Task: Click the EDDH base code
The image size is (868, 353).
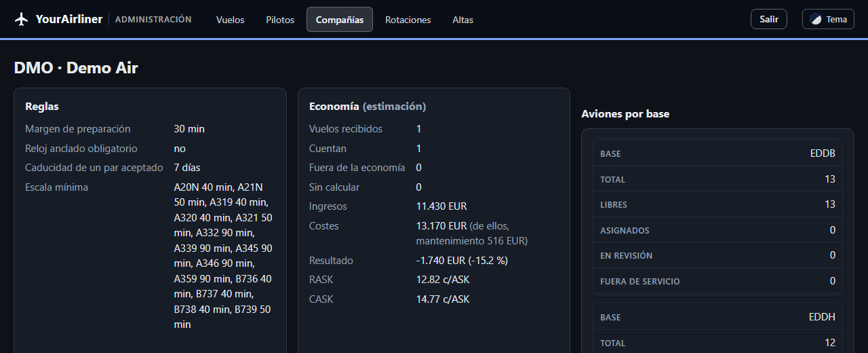Action: click(823, 317)
